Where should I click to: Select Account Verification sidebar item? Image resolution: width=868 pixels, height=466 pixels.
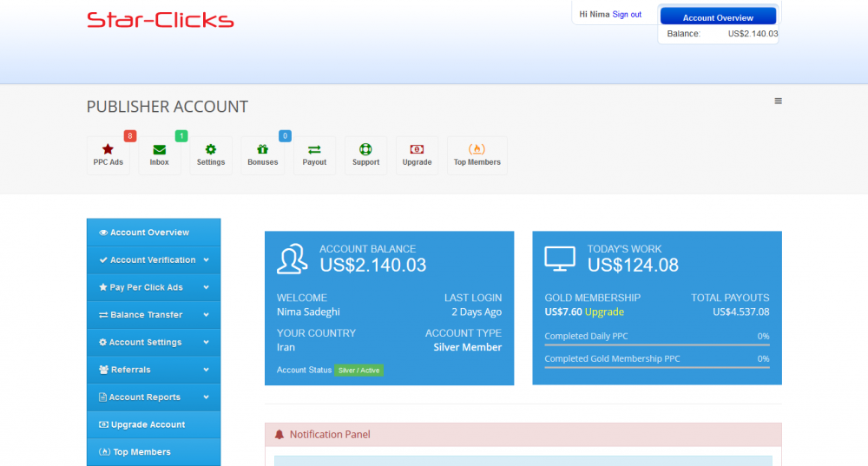coord(154,260)
